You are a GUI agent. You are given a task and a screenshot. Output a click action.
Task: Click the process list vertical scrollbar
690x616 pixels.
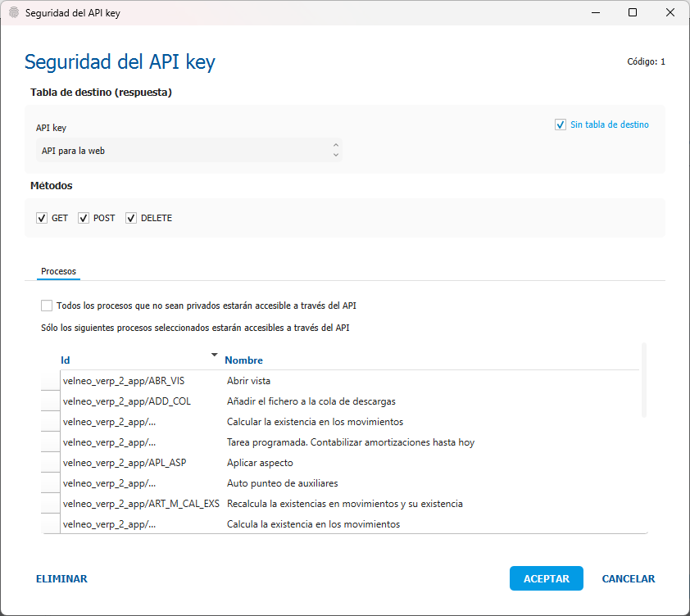coord(644,381)
